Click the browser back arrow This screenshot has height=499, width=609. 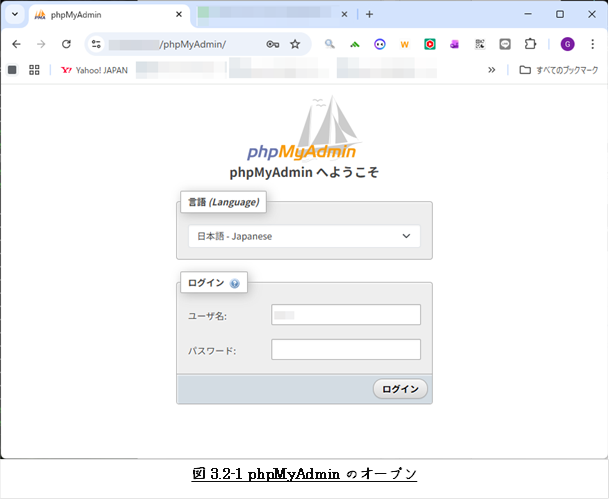click(x=16, y=44)
